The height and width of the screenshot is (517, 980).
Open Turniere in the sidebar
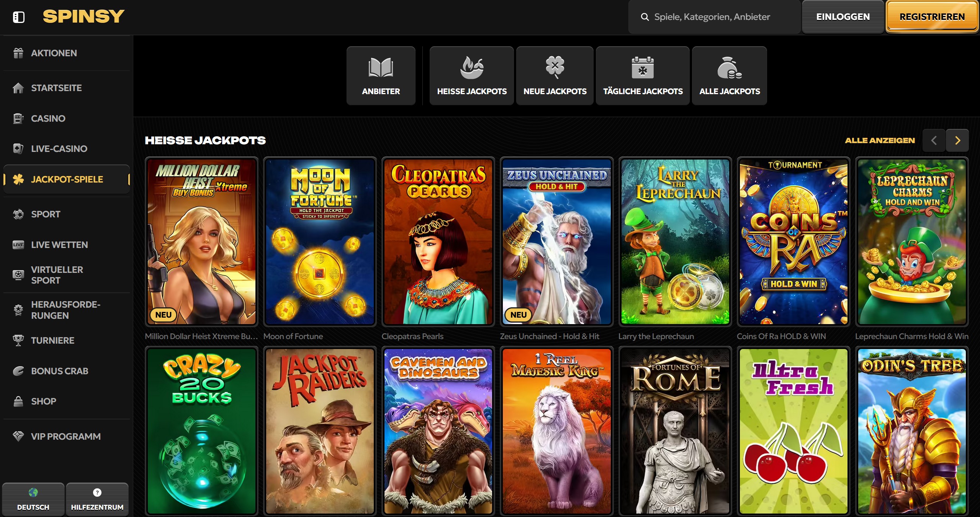pyautogui.click(x=52, y=341)
